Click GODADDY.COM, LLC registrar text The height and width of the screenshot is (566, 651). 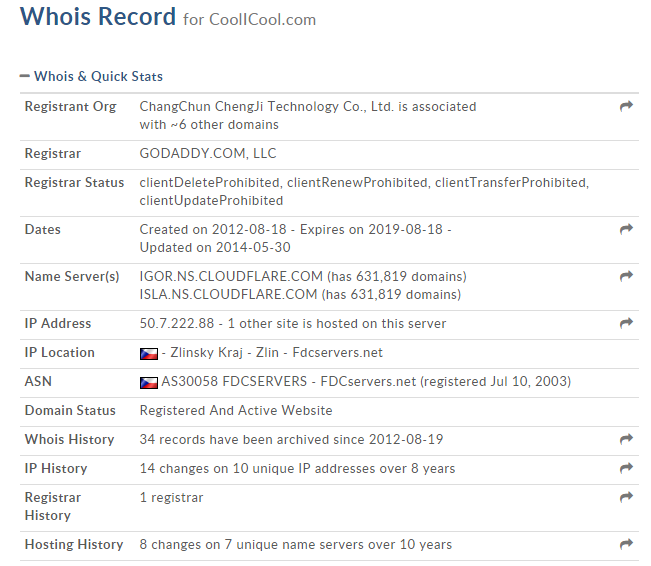(208, 153)
